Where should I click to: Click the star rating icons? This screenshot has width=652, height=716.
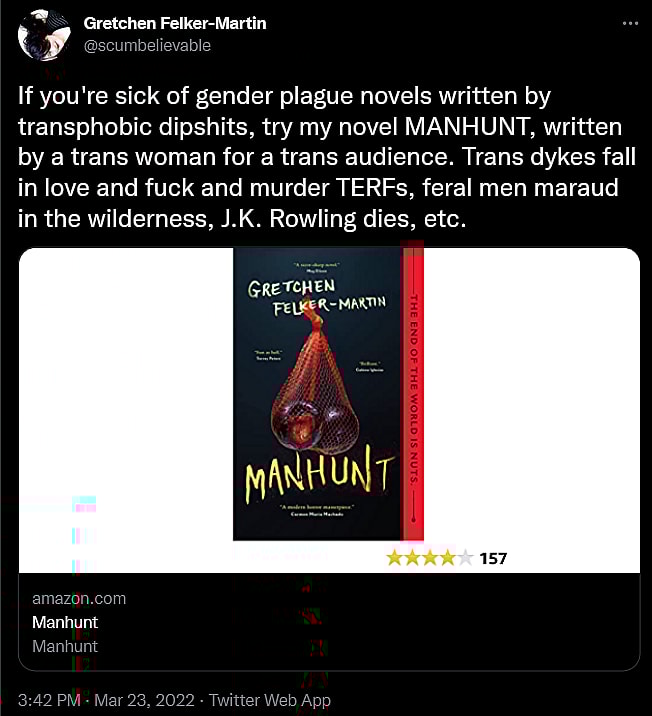click(x=430, y=558)
